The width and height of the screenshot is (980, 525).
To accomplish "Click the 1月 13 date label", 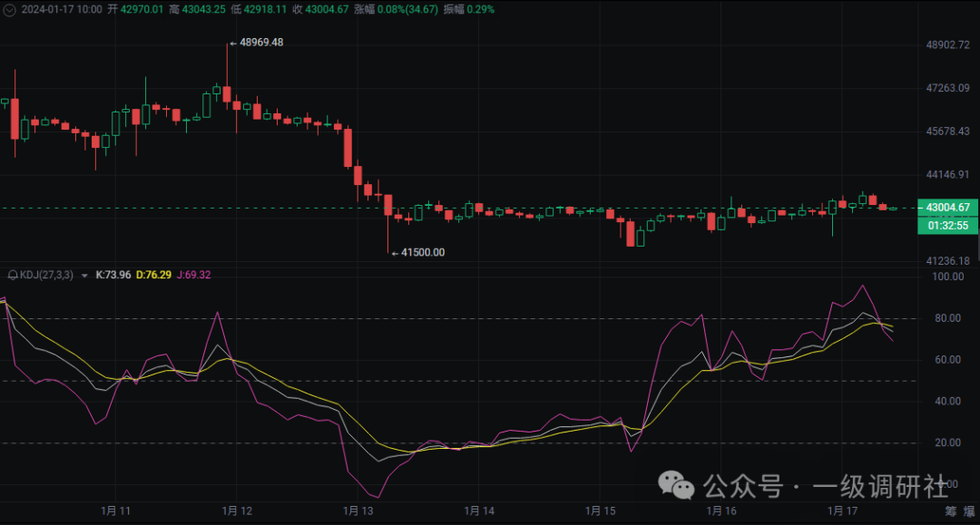I will 358,510.
